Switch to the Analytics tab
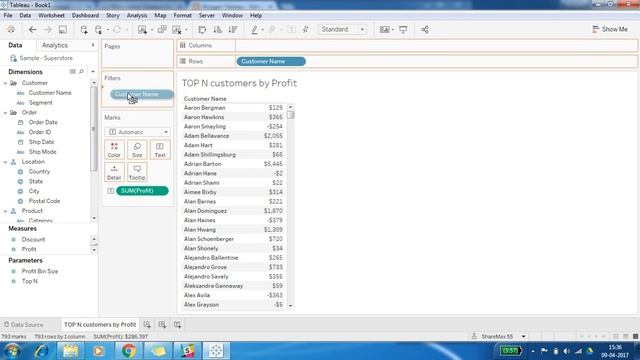 55,45
